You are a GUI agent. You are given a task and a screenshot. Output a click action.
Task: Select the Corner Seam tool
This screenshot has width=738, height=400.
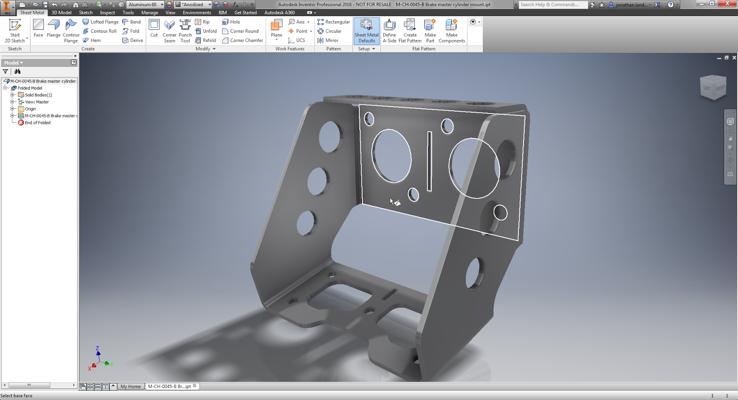point(169,31)
